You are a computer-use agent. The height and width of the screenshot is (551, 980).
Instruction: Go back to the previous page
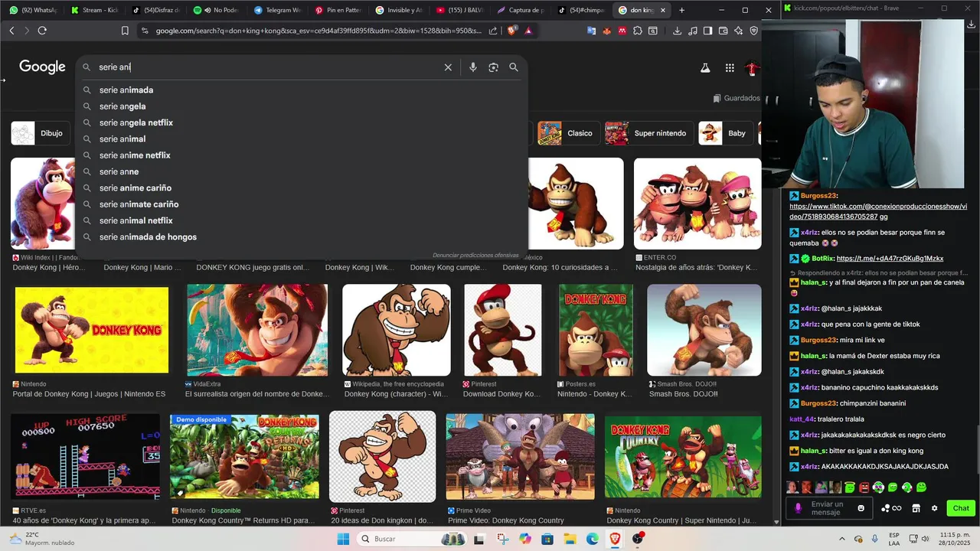[x=11, y=31]
